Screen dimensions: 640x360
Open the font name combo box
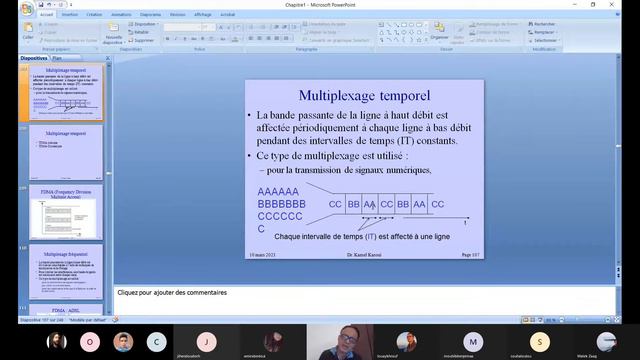coord(182,27)
